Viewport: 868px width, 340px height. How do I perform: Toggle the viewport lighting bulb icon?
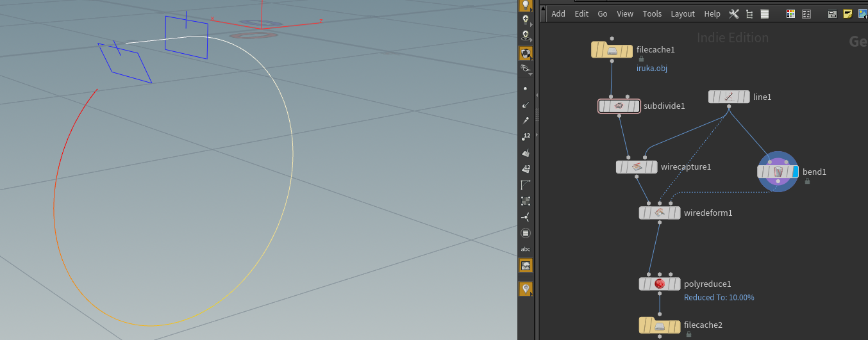pos(526,5)
